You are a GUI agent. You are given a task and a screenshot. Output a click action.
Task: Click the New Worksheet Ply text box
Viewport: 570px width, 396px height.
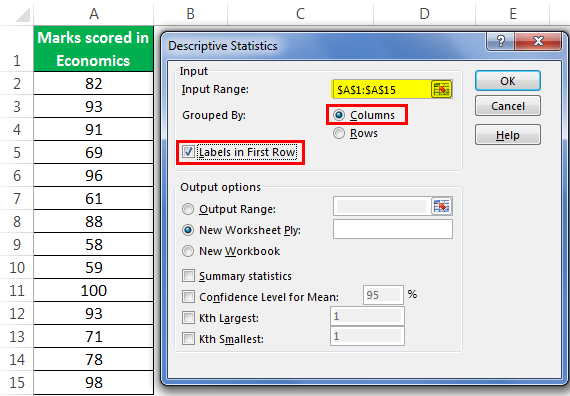tap(393, 229)
